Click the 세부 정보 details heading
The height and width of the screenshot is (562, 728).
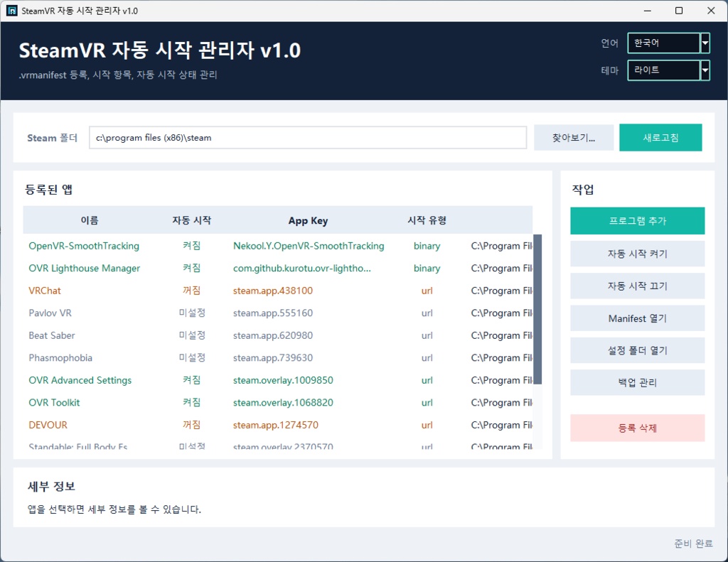[51, 487]
